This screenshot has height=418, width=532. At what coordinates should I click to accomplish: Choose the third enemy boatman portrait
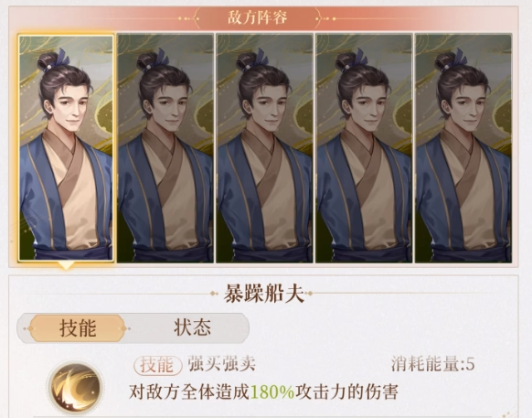tap(265, 148)
